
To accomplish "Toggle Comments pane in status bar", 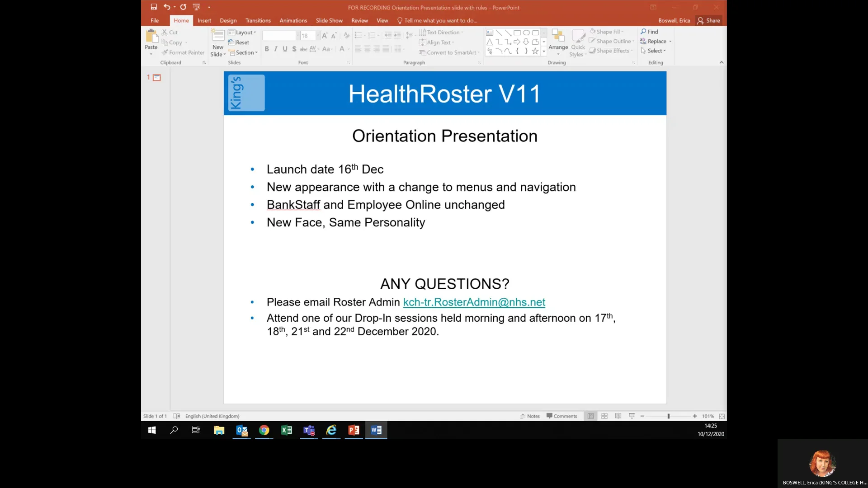I will [562, 416].
